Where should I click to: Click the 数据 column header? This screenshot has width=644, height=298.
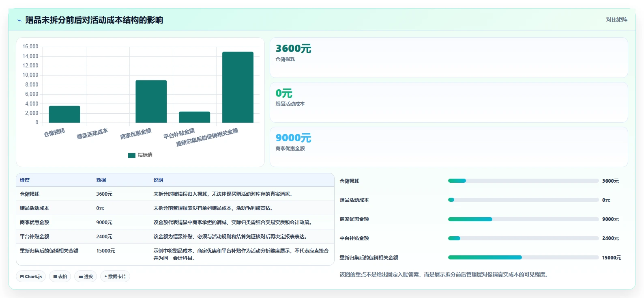point(101,180)
